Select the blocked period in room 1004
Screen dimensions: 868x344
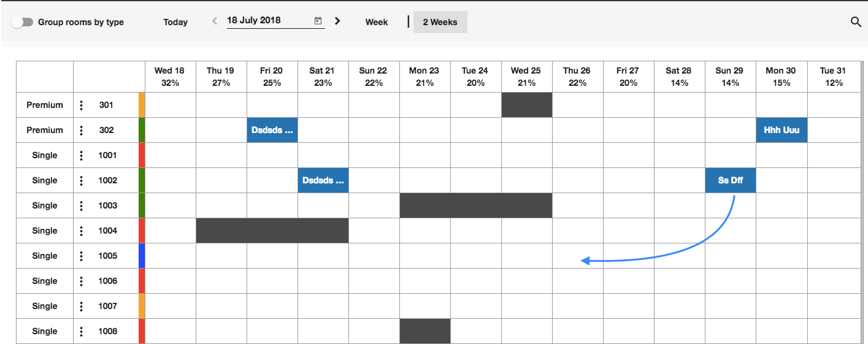click(x=272, y=231)
